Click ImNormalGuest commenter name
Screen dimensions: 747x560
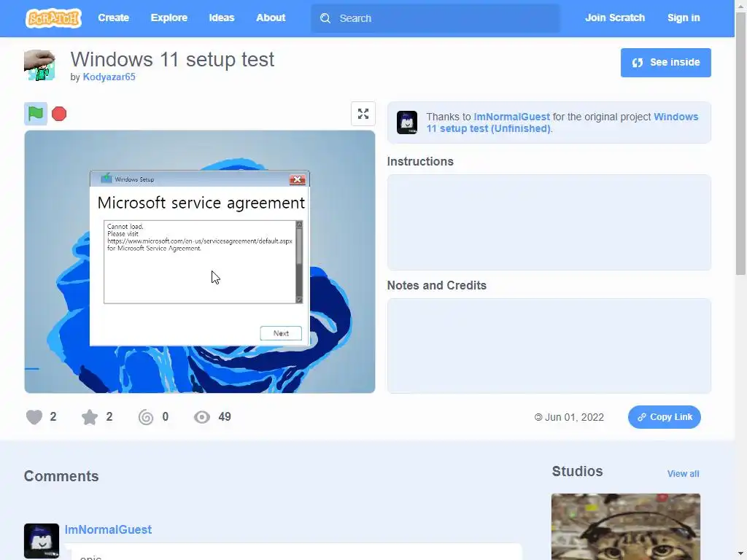[x=108, y=529]
